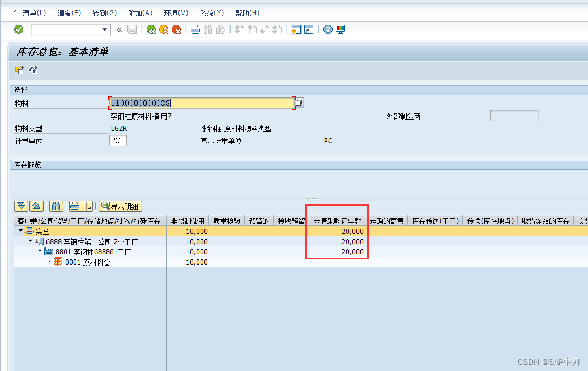Open the 转到(G) menu
The height and width of the screenshot is (371, 588).
105,13
